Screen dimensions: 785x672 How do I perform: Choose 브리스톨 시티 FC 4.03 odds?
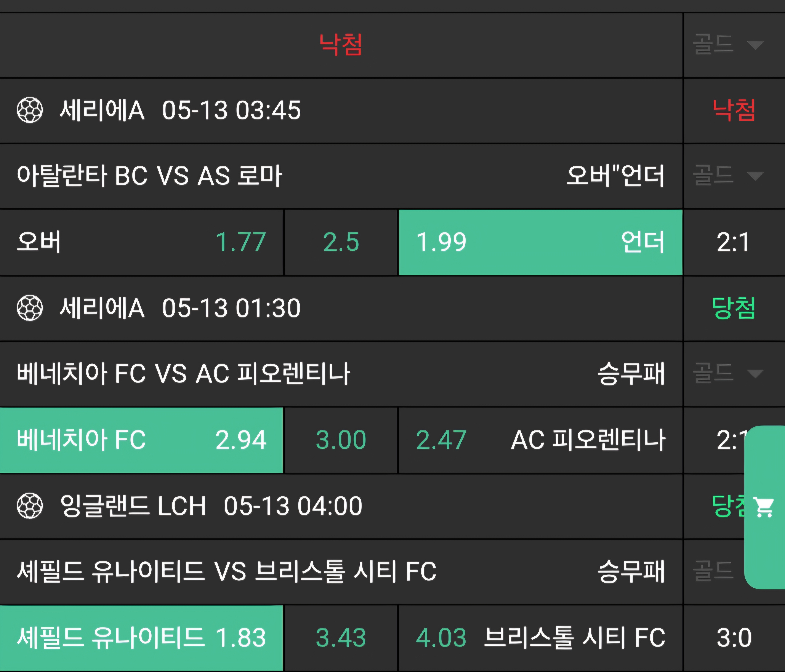pos(540,637)
